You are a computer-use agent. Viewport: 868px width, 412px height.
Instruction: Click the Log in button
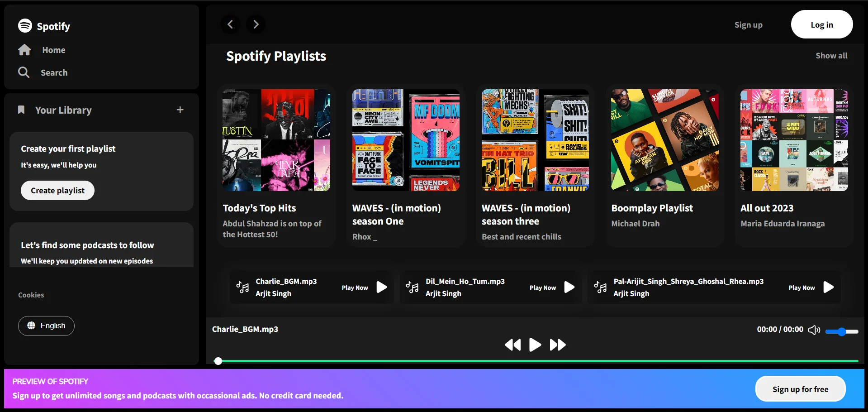[822, 24]
